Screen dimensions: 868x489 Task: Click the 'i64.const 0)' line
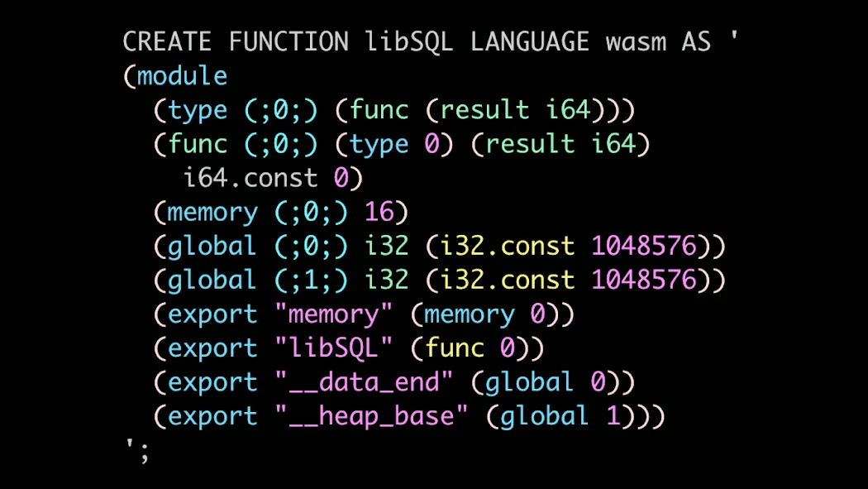[x=273, y=179]
